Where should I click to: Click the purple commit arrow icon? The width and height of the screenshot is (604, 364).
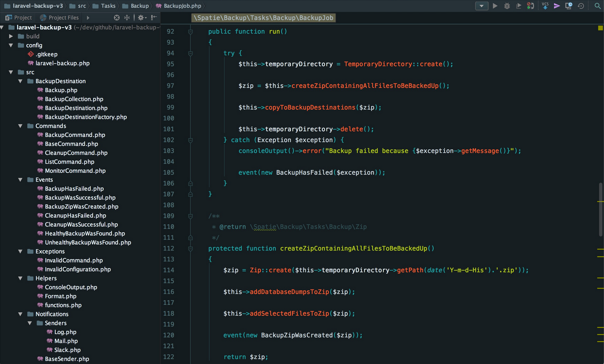pos(557,6)
